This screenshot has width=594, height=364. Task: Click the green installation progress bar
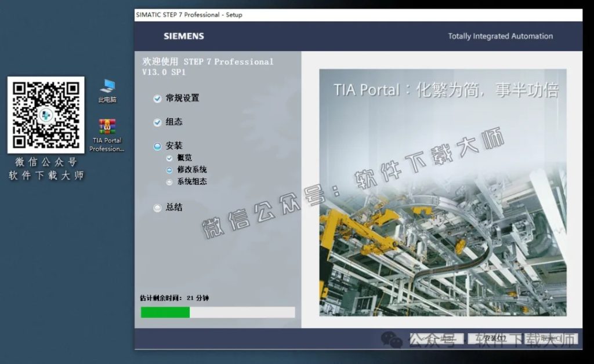165,312
